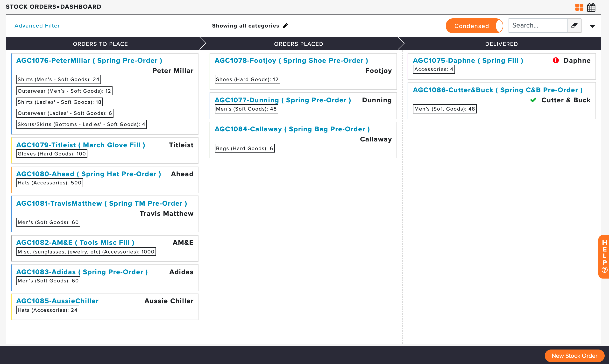Click the Titleist vendor name
Viewport: 609px width, 364px height.
point(181,145)
